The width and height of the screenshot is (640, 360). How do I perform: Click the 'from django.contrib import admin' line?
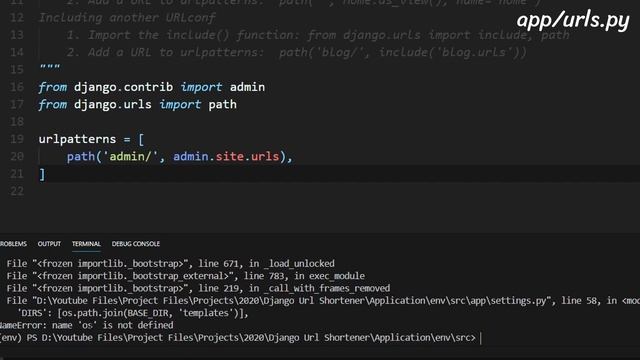[151, 87]
